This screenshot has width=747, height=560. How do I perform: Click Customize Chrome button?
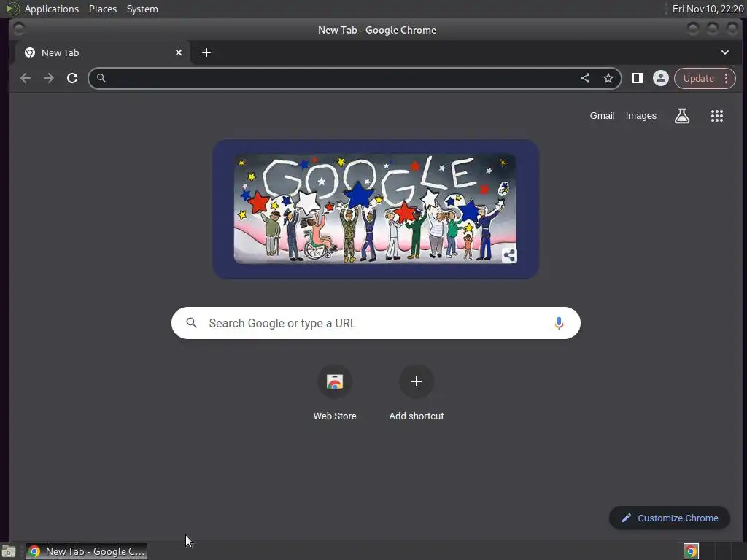(x=670, y=518)
